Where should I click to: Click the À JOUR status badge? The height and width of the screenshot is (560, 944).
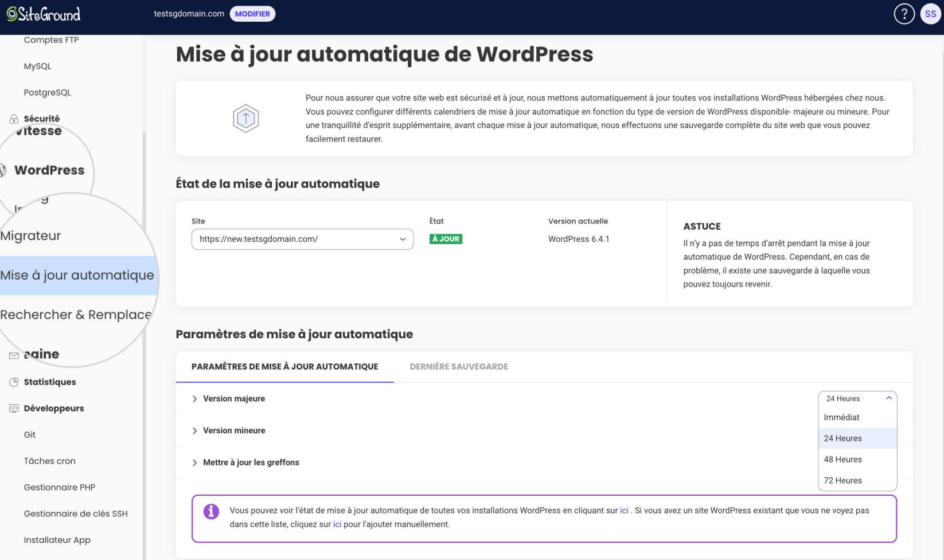446,239
